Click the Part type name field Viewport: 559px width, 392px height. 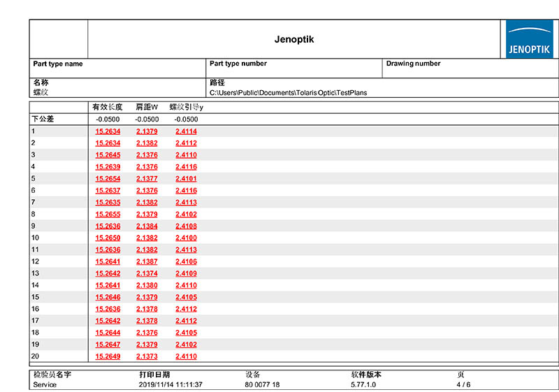(x=58, y=64)
